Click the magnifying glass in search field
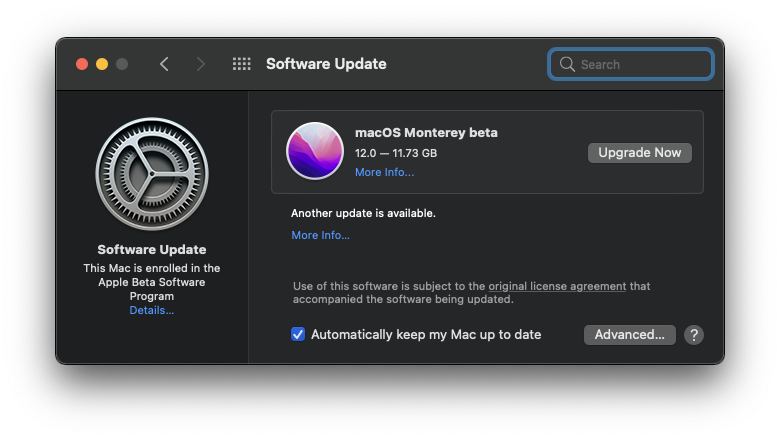 [x=567, y=64]
